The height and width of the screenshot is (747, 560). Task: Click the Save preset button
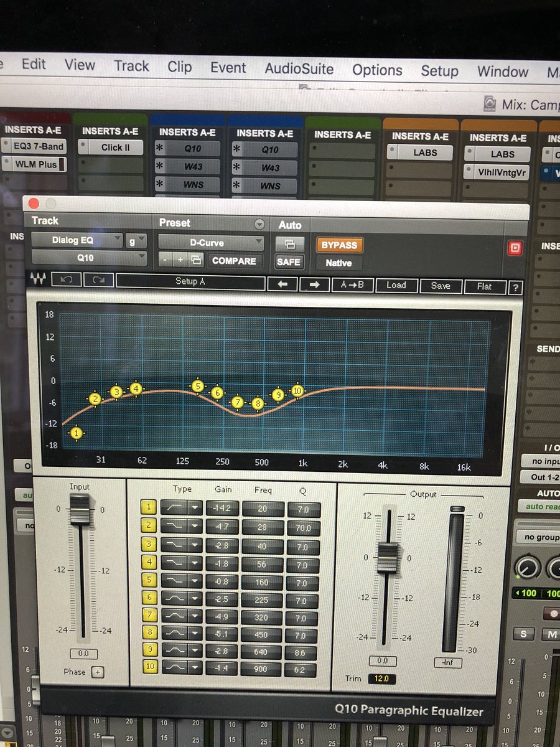pyautogui.click(x=440, y=286)
